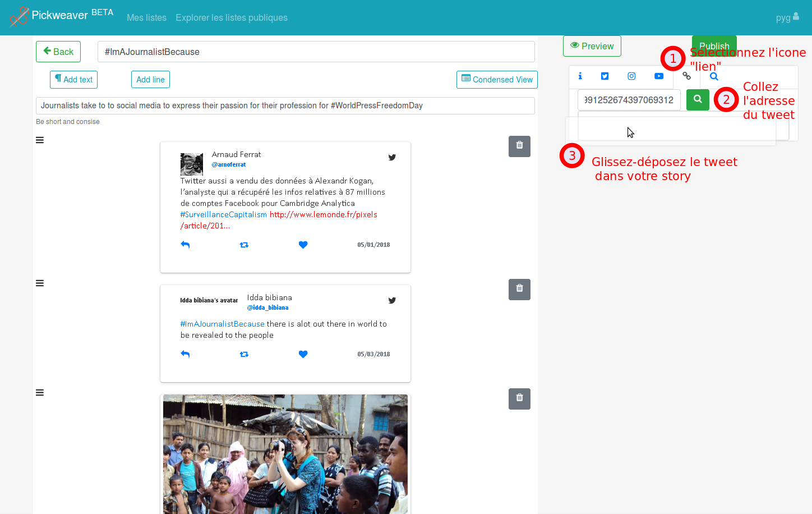This screenshot has width=812, height=514.
Task: Open #ImAJournalistBecause hashtag in Idda's tweet
Action: click(223, 324)
